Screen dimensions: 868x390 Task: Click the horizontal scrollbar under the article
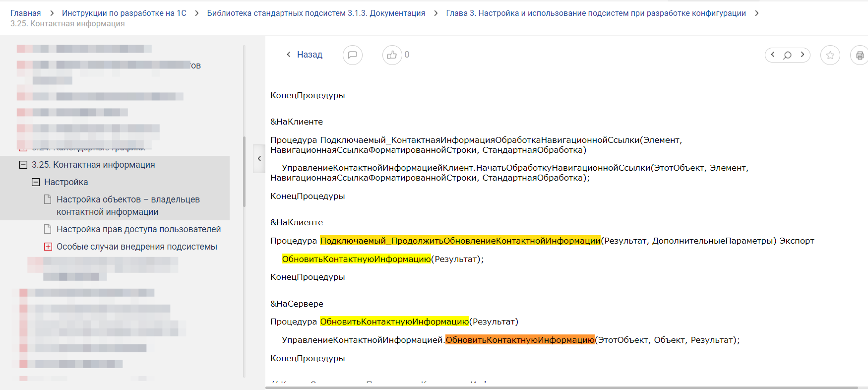(561, 388)
